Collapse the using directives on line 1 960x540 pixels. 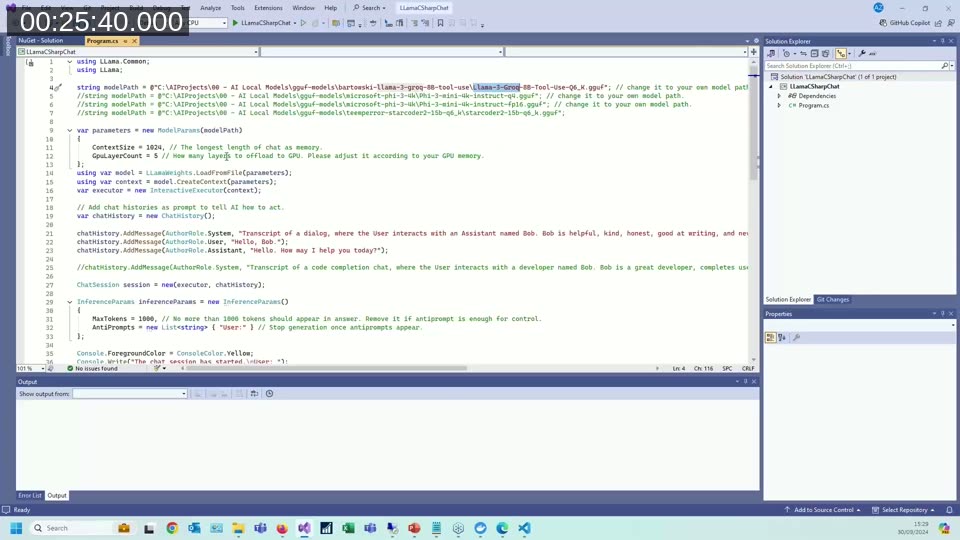coord(70,62)
